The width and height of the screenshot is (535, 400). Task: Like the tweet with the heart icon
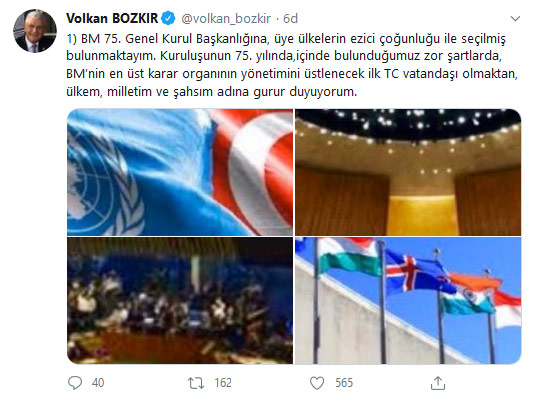tap(317, 383)
